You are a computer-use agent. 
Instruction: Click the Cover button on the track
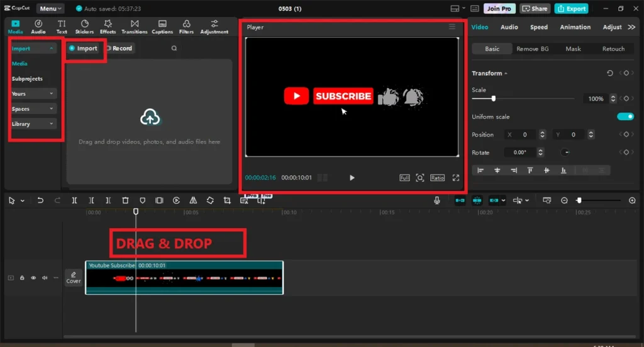click(x=74, y=278)
